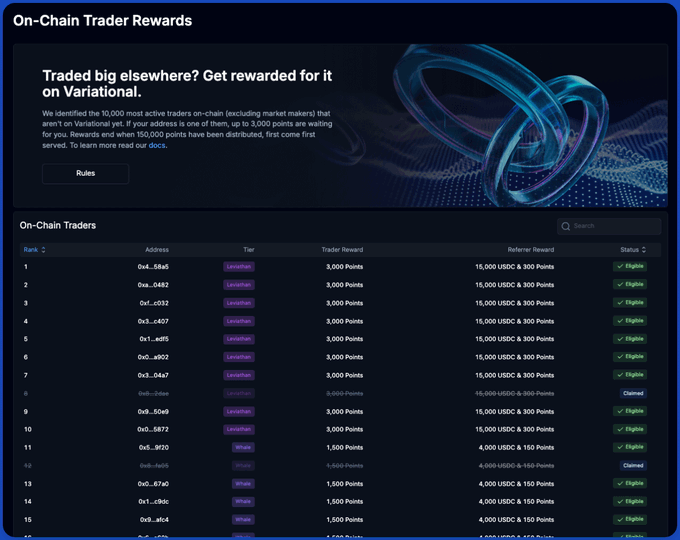680x540 pixels.
Task: Click the Eligible status badge for rank 1
Action: [x=630, y=266]
